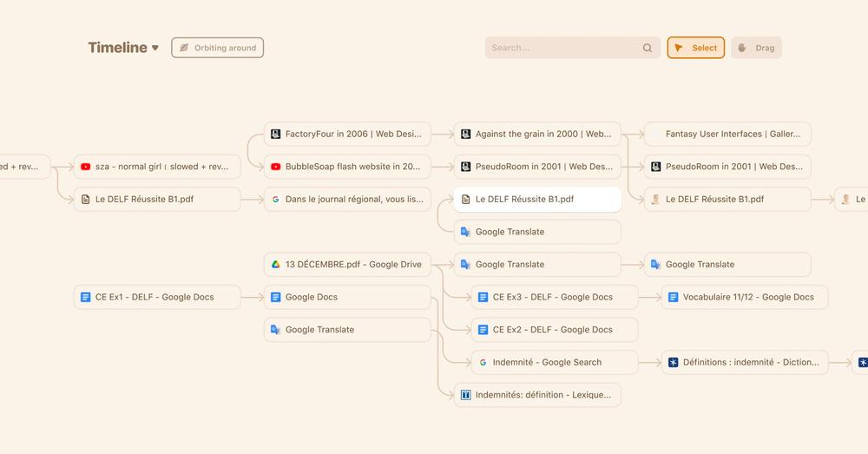Open the highlighted Le DELF Réussite B1.pdf node
Screen dimensions: 868x454
point(537,200)
